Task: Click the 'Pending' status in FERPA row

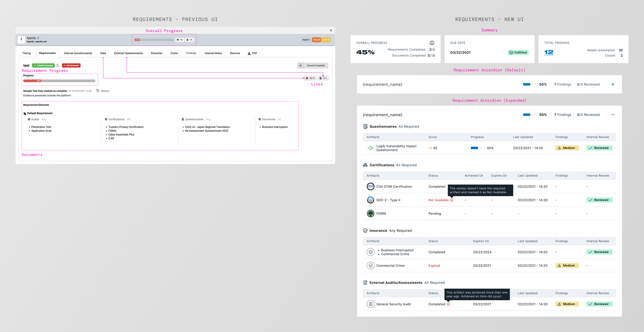Action: click(x=435, y=213)
